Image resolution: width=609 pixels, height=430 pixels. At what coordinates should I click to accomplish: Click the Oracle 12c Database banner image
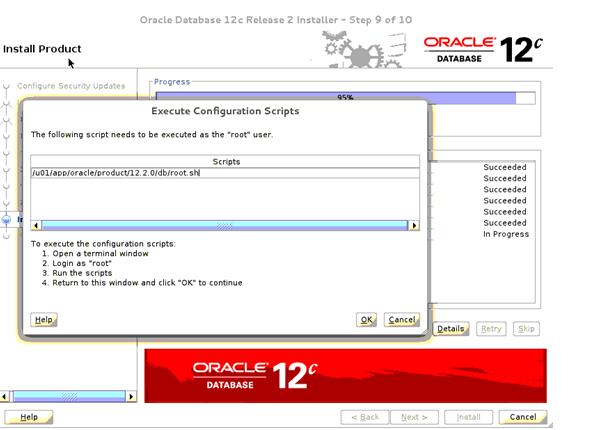(345, 376)
